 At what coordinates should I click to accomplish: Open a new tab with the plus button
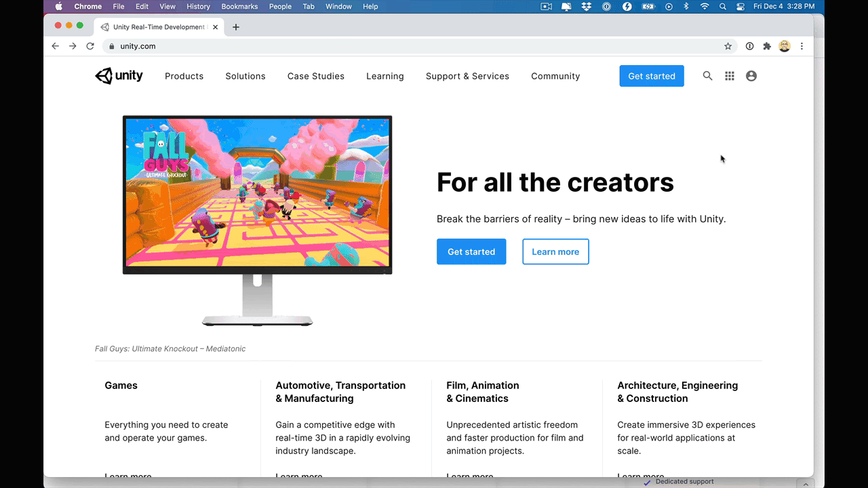(236, 27)
